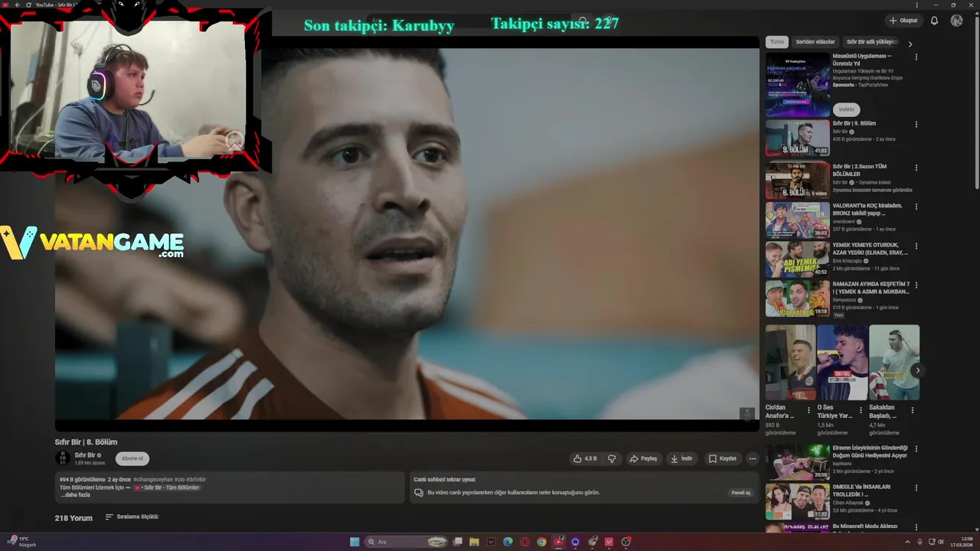Open Google Chrome from the taskbar
This screenshot has height=551, width=980.
pos(541,542)
